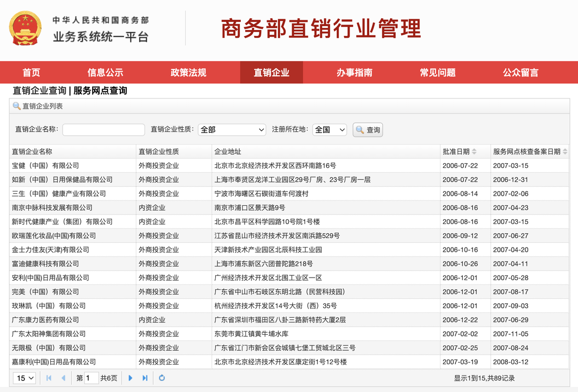Open the 直销企业性质 dropdown
The width and height of the screenshot is (578, 392).
pos(232,129)
